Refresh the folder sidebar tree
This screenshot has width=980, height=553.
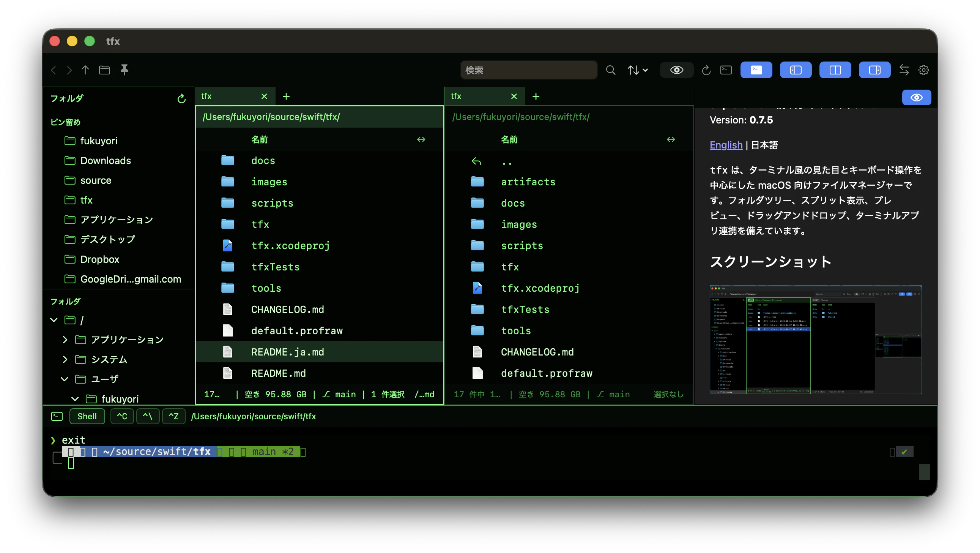coord(181,99)
